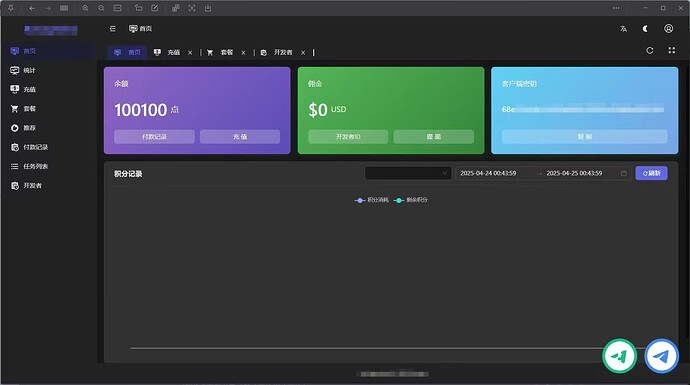Click the 客户端密钥 card title
Image resolution: width=690 pixels, height=385 pixels.
(519, 84)
